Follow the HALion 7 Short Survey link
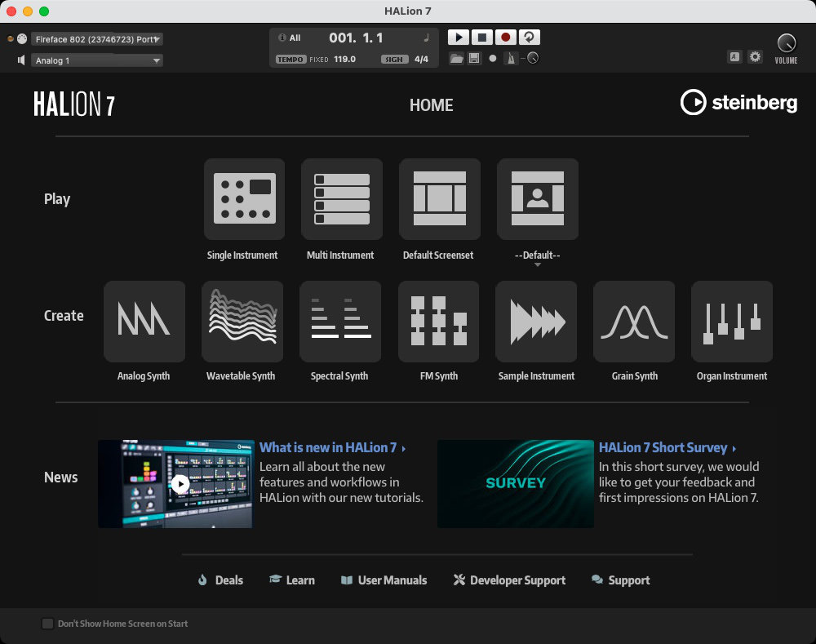This screenshot has width=816, height=644. point(663,447)
